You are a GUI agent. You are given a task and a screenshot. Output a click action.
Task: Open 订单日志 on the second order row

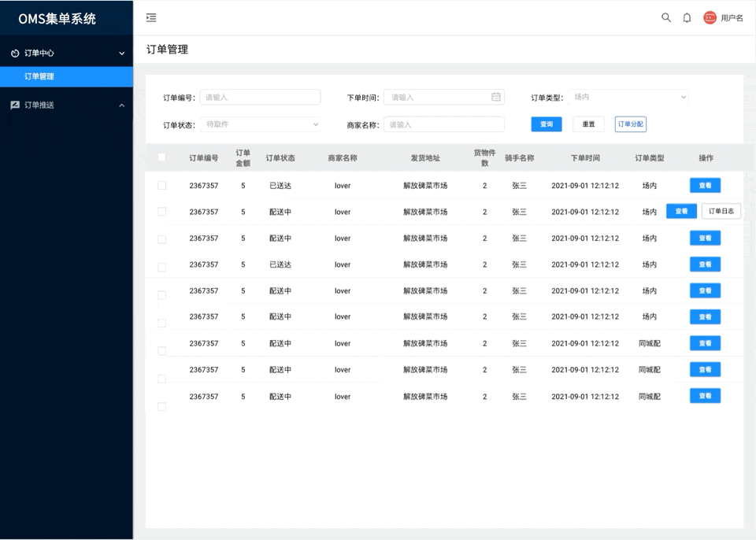coord(721,211)
